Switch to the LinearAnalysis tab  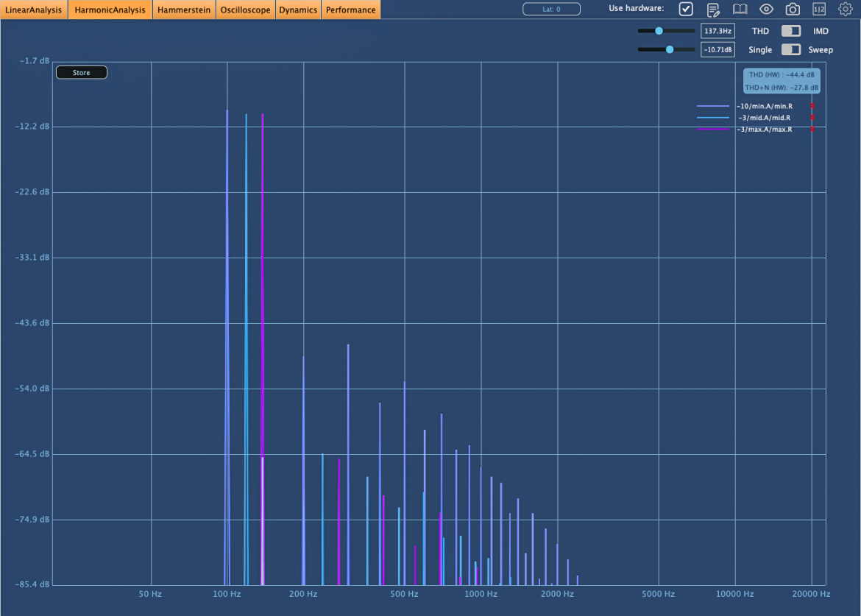[34, 10]
